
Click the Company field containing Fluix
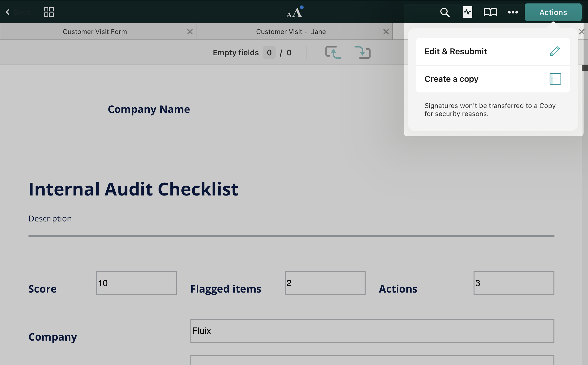pos(372,331)
